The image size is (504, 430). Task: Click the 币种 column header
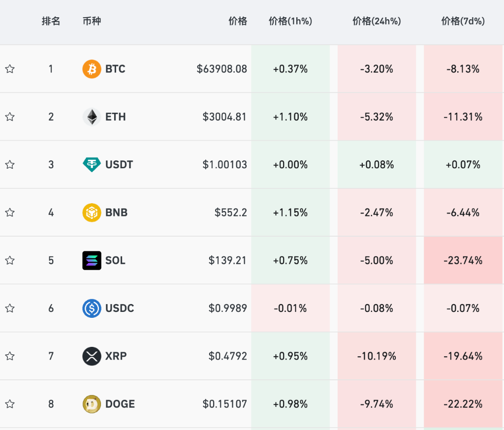coord(92,22)
